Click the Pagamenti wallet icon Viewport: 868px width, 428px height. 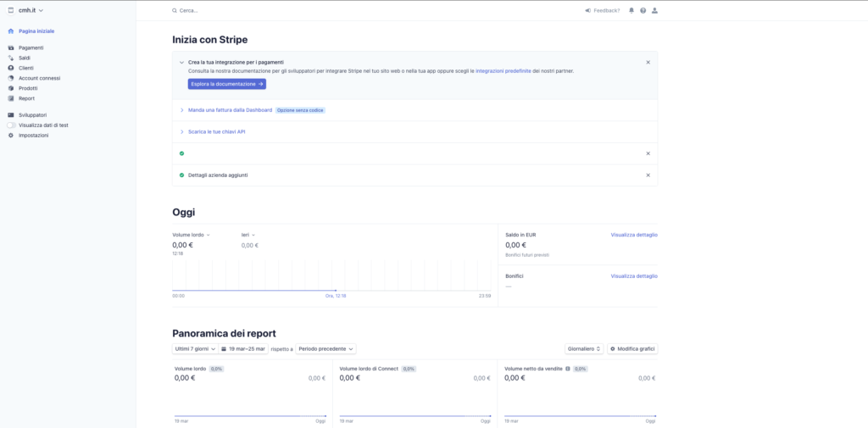click(10, 47)
